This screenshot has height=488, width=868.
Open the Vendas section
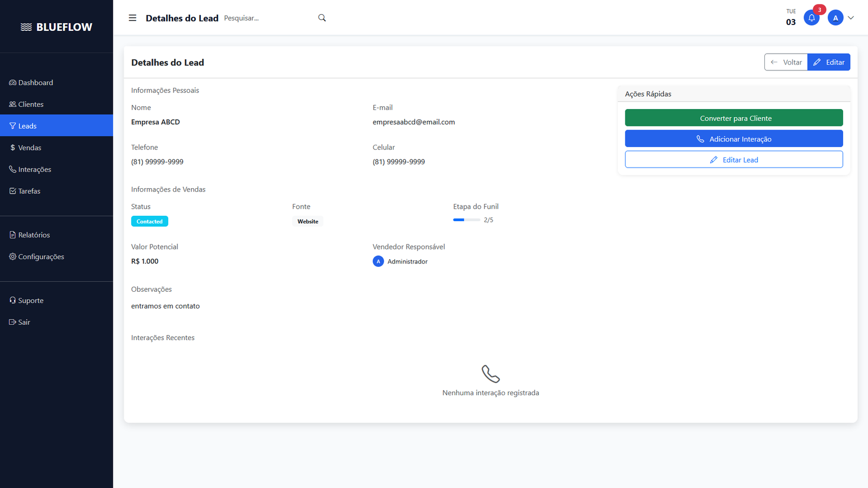[x=29, y=147]
